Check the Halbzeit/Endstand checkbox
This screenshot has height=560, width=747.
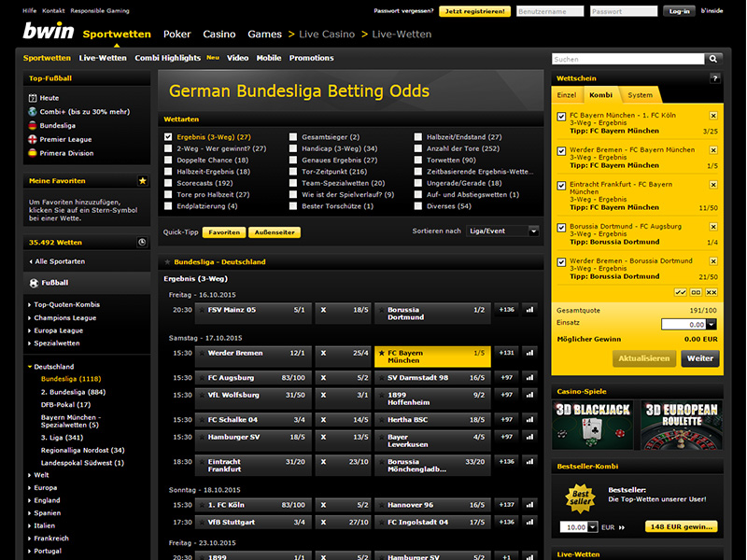[x=417, y=137]
